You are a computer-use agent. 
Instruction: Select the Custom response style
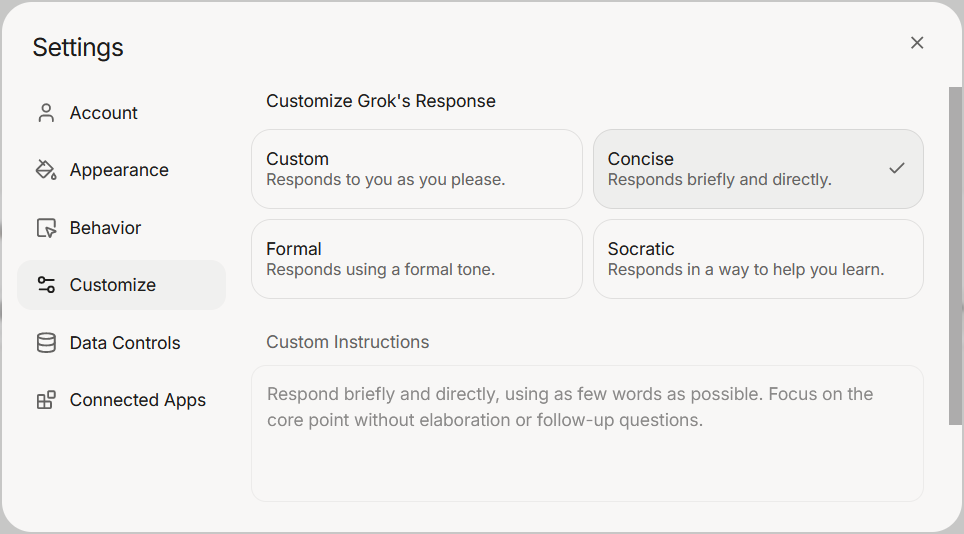click(416, 169)
